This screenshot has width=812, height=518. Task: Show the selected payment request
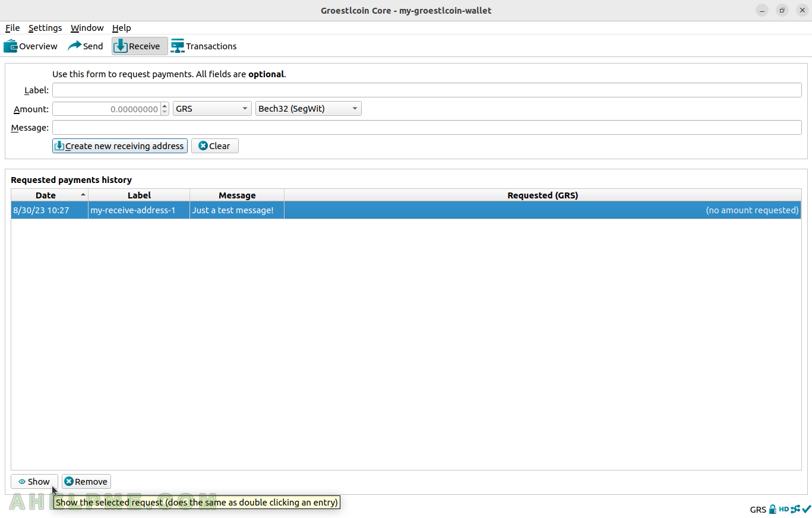click(x=34, y=482)
